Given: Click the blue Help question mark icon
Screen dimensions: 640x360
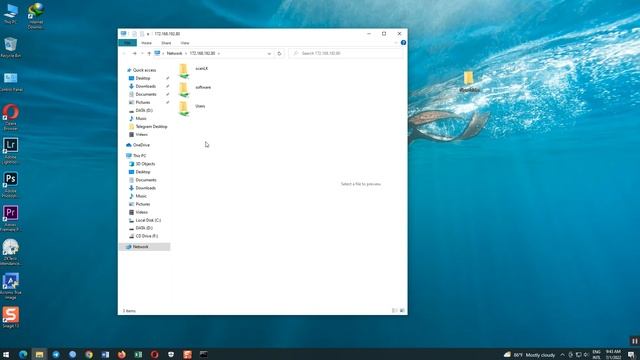Looking at the screenshot, I should 403,42.
